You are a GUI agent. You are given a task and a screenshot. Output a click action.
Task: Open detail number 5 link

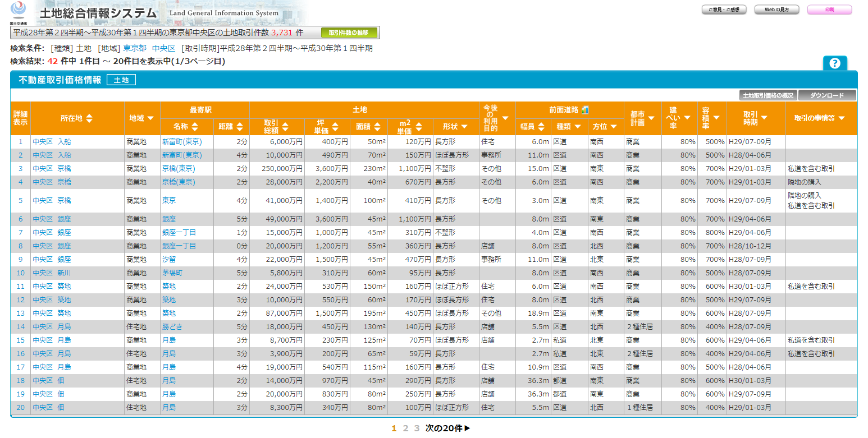(x=21, y=200)
